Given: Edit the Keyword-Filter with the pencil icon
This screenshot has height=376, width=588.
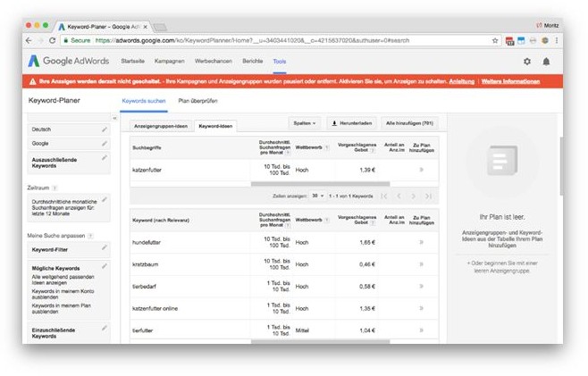Looking at the screenshot, I should pos(105,250).
